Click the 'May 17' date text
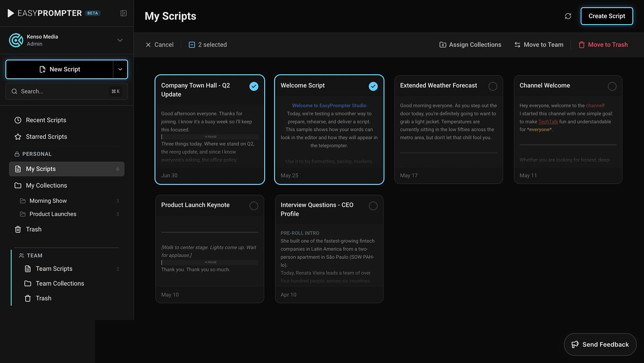 click(x=408, y=175)
